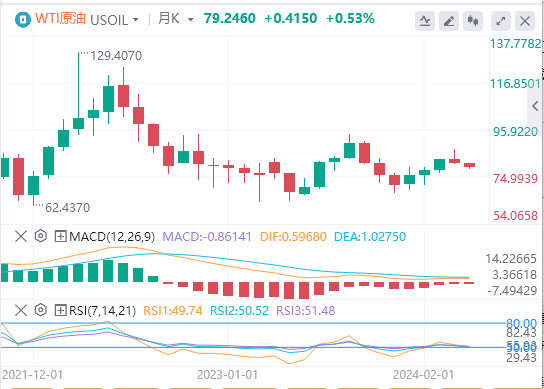This screenshot has height=389, width=544.
Task: Click the high marker label 129.4070
Action: [x=116, y=56]
